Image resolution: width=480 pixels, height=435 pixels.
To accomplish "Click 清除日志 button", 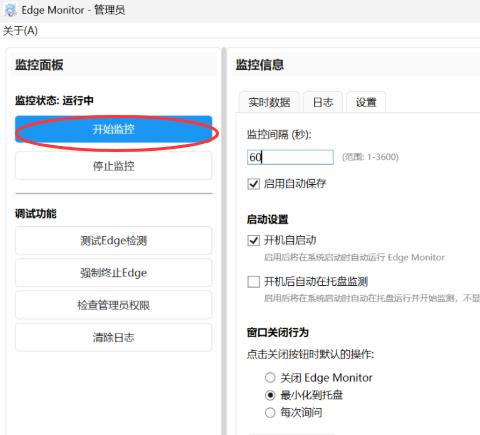I will click(113, 337).
